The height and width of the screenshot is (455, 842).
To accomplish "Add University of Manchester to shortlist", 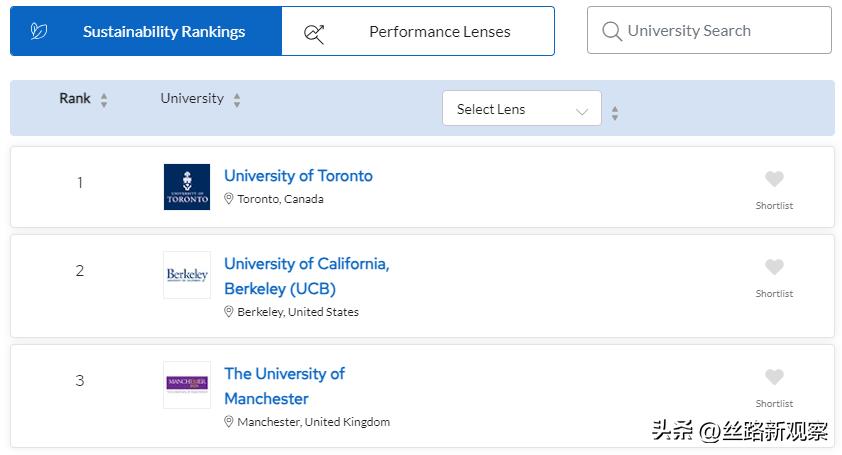I will [x=774, y=378].
